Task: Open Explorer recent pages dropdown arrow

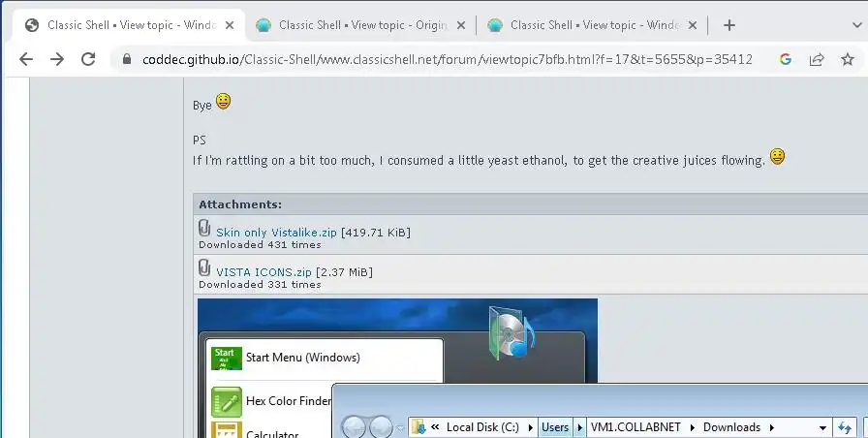Action: pyautogui.click(x=400, y=428)
